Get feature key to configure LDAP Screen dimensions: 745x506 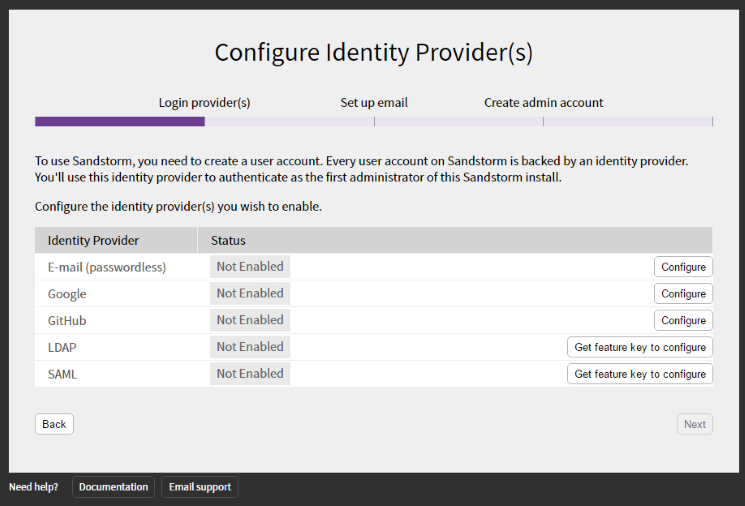click(x=640, y=347)
